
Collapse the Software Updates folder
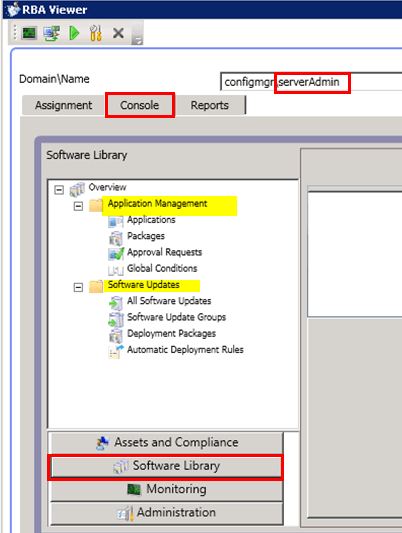pyautogui.click(x=78, y=288)
